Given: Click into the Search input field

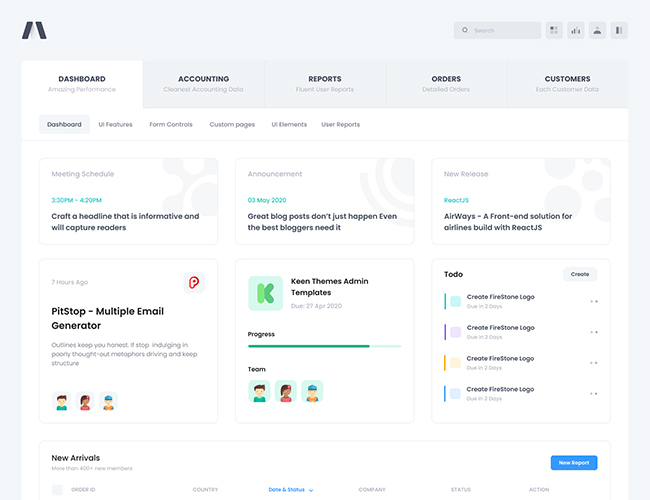Looking at the screenshot, I should pos(504,30).
